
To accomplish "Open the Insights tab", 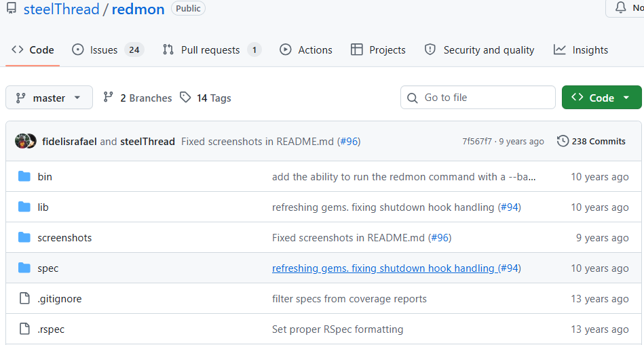I will coord(581,50).
